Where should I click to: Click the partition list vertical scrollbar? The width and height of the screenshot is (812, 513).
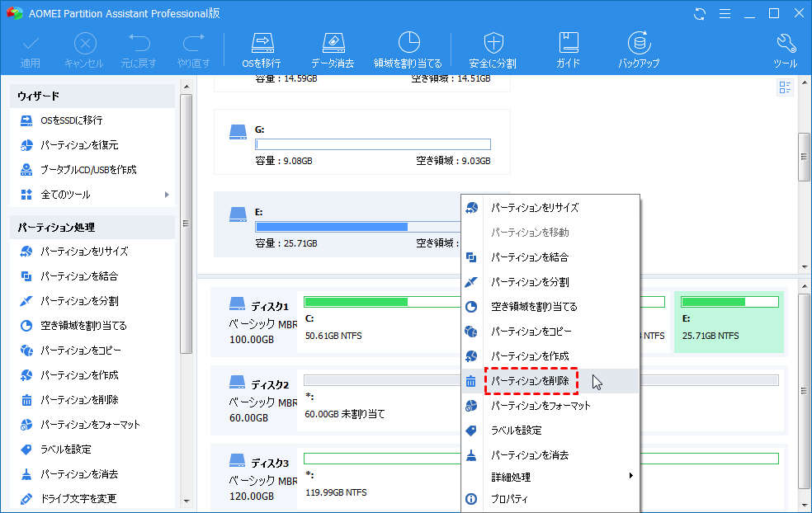(804, 157)
